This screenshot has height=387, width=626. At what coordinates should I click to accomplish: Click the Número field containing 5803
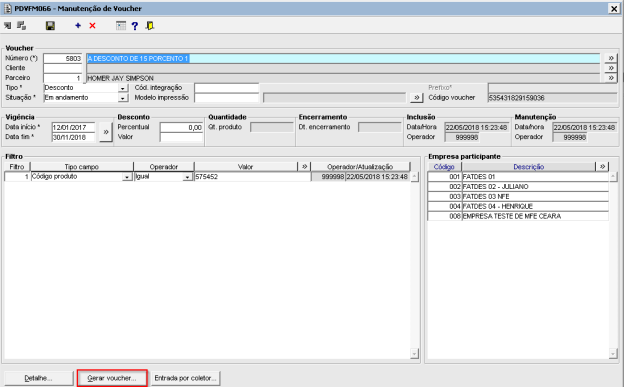coord(63,58)
